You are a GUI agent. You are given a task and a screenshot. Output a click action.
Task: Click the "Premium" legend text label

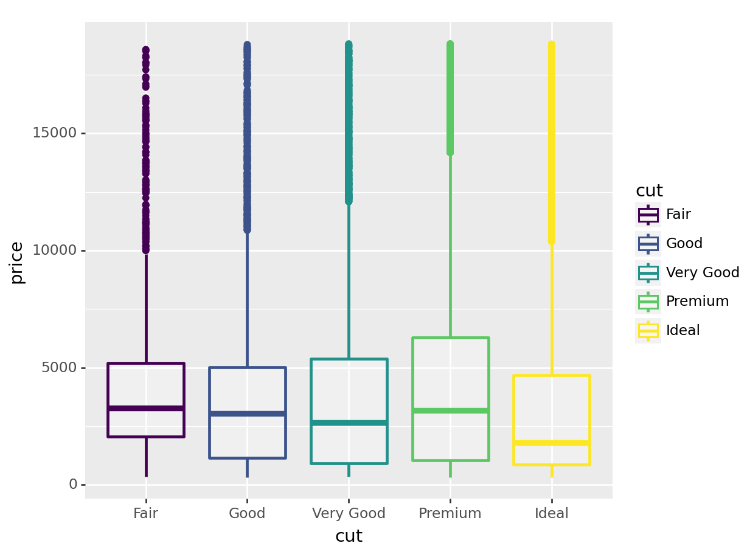(697, 302)
